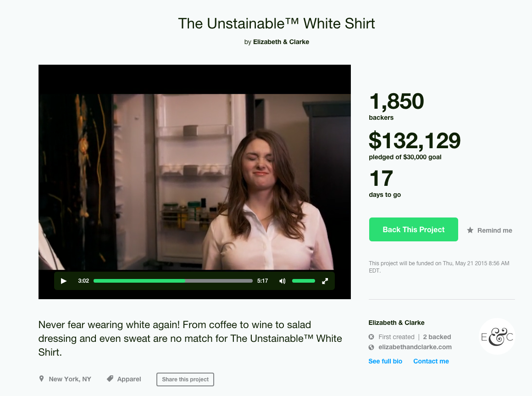This screenshot has height=396, width=532.
Task: Click Share this project button
Action: [x=185, y=379]
